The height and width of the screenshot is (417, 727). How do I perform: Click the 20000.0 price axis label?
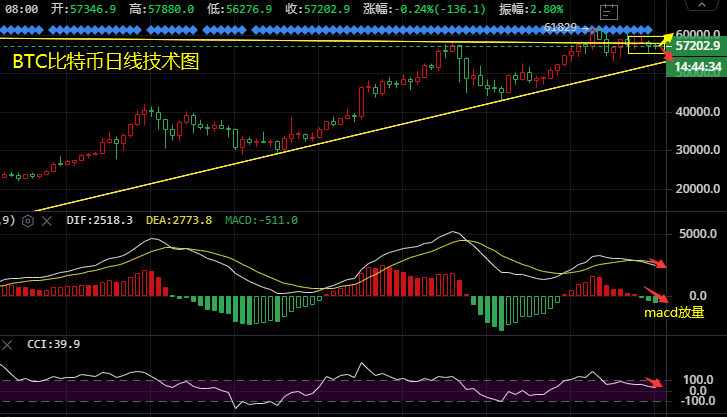698,189
